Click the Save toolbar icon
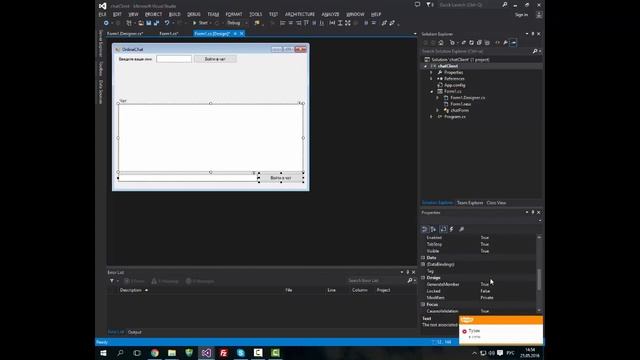This screenshot has width=640, height=360. click(149, 23)
